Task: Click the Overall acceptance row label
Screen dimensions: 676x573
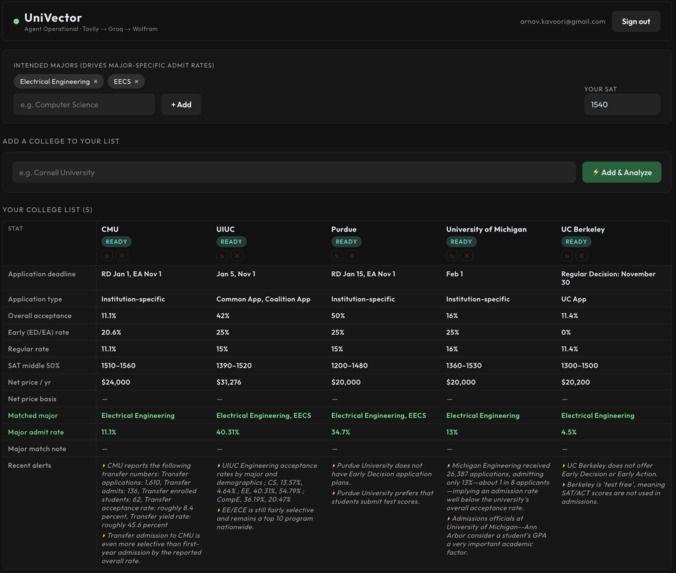Action: click(40, 316)
